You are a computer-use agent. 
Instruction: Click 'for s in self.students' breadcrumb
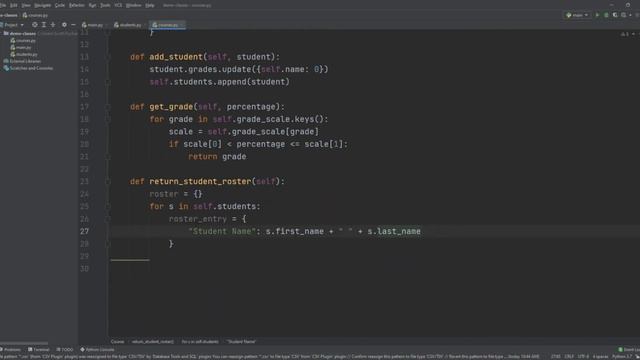pos(200,342)
